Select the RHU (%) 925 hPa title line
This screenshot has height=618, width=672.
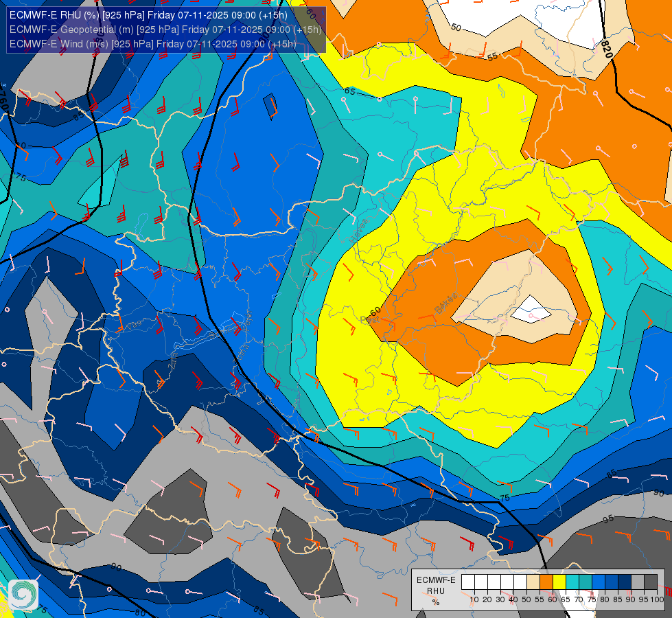pos(148,15)
